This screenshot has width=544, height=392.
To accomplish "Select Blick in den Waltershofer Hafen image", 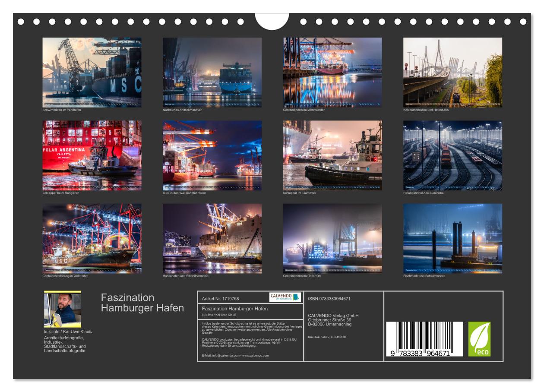I will coord(212,155).
